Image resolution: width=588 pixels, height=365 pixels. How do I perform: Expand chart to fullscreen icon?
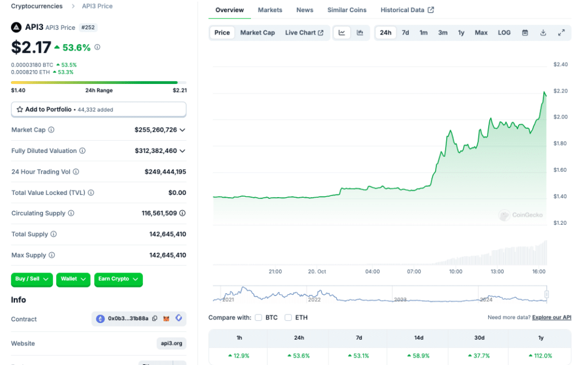[x=562, y=33]
